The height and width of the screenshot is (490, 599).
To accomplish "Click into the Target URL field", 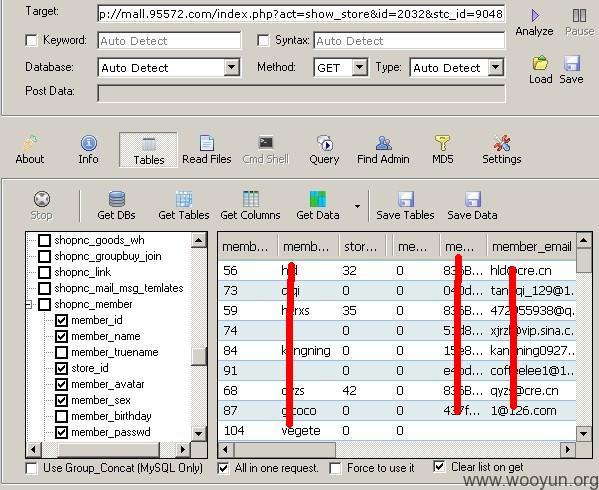I will coord(301,14).
